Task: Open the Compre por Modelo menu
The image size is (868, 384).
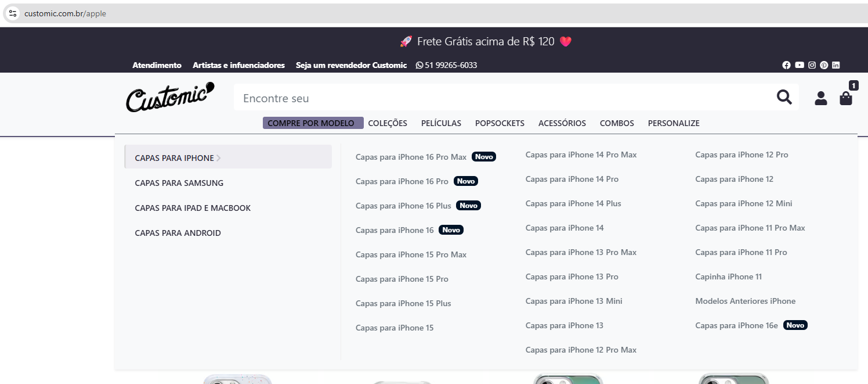Action: click(x=313, y=123)
